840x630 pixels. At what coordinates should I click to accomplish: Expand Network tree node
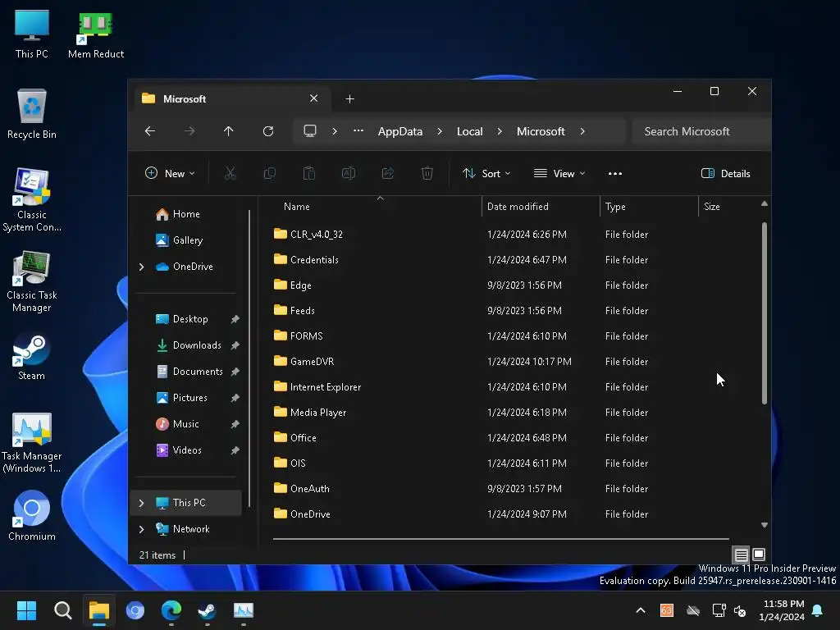pyautogui.click(x=141, y=529)
